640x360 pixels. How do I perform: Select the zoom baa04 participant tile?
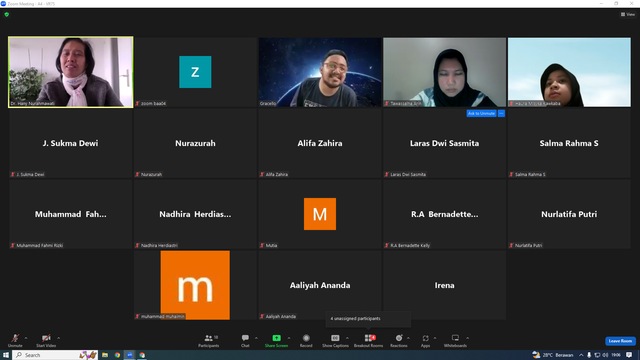[x=195, y=72]
